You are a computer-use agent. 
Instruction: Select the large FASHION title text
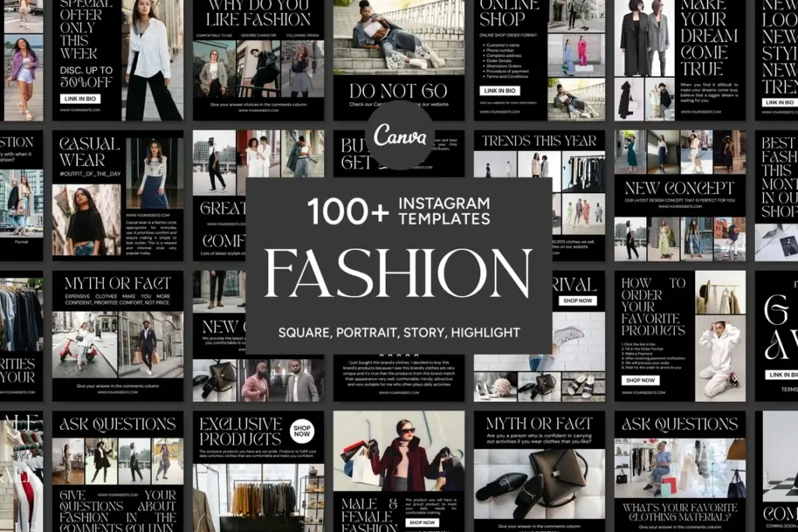tap(398, 274)
